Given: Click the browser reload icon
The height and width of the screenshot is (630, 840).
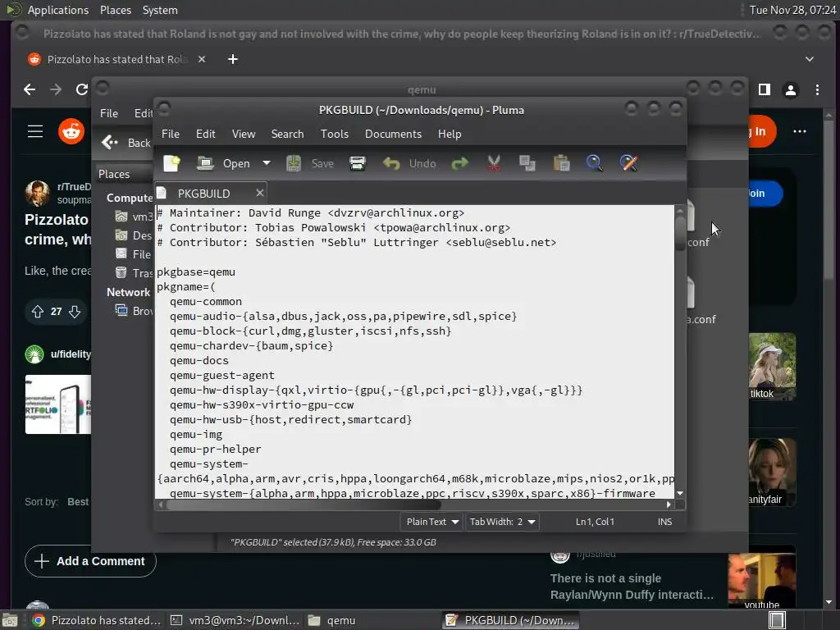Looking at the screenshot, I should point(81,89).
